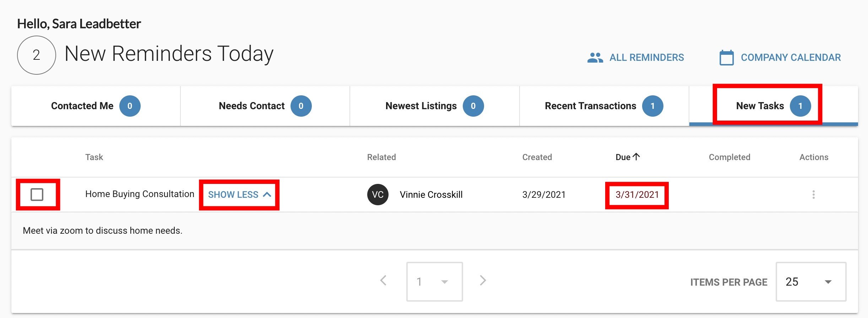Open the Items Per Page dropdown
This screenshot has width=868, height=318.
[x=811, y=282]
